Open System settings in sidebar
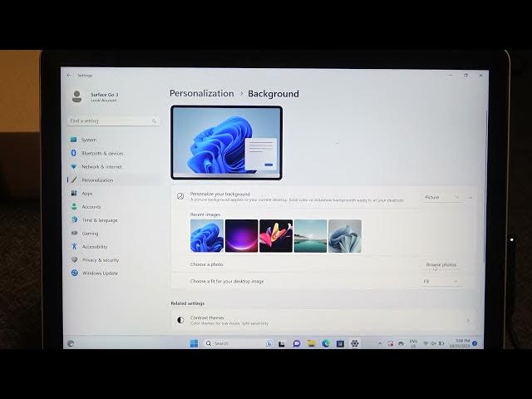 click(113, 140)
